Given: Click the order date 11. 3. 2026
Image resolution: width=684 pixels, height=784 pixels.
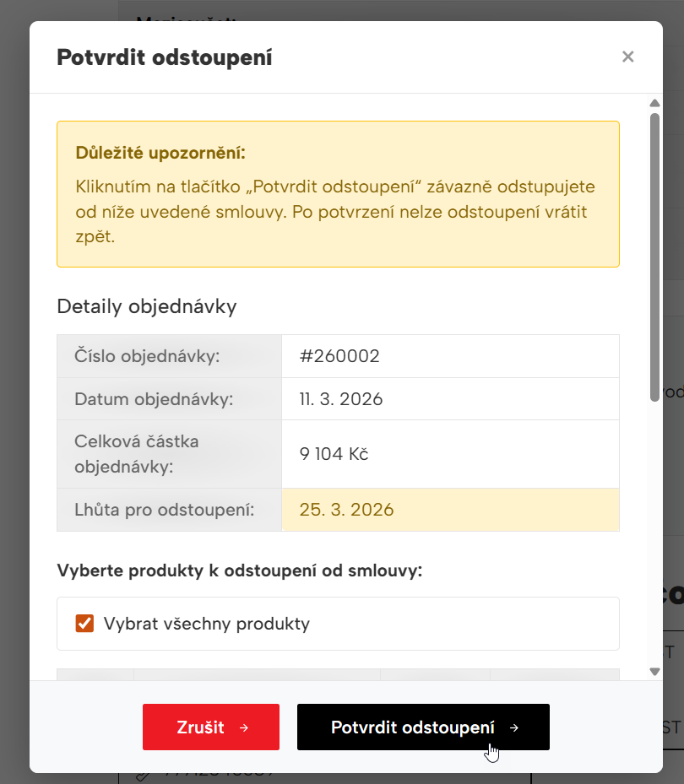Looking at the screenshot, I should (341, 399).
